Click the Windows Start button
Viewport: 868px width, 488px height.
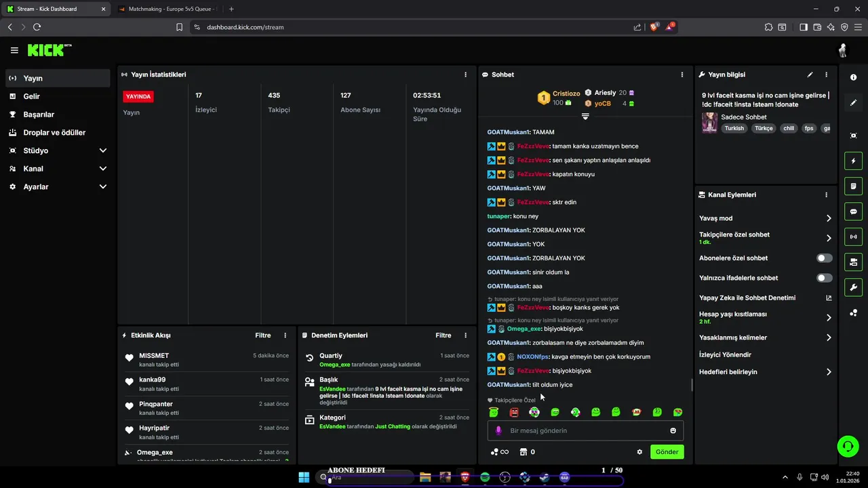304,477
